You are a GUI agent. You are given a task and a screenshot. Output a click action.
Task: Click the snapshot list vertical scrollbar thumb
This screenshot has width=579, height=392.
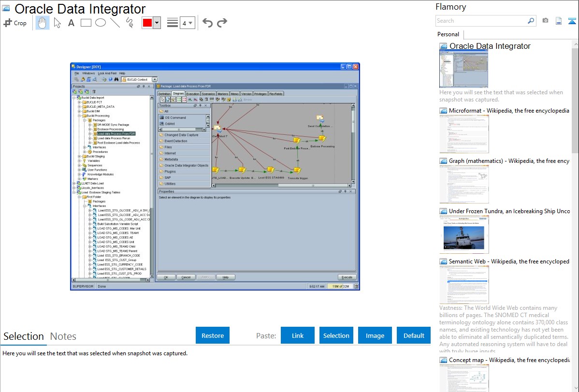pyautogui.click(x=575, y=101)
